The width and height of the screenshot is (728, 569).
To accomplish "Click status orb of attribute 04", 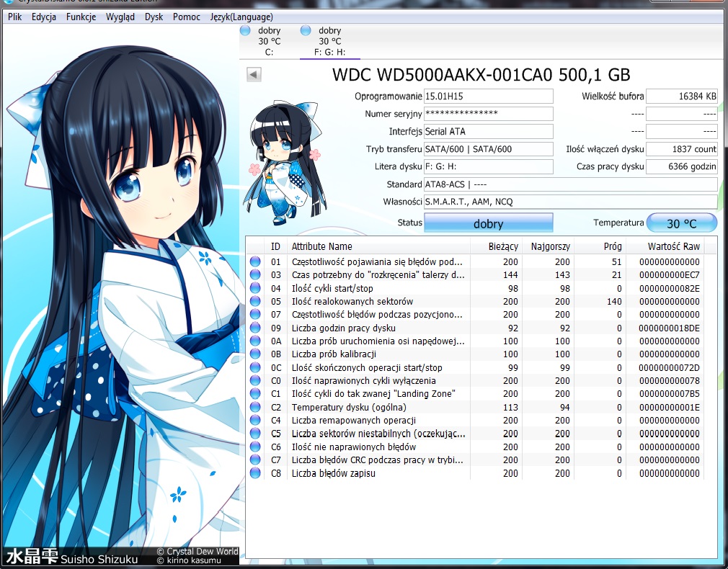I will (x=255, y=288).
